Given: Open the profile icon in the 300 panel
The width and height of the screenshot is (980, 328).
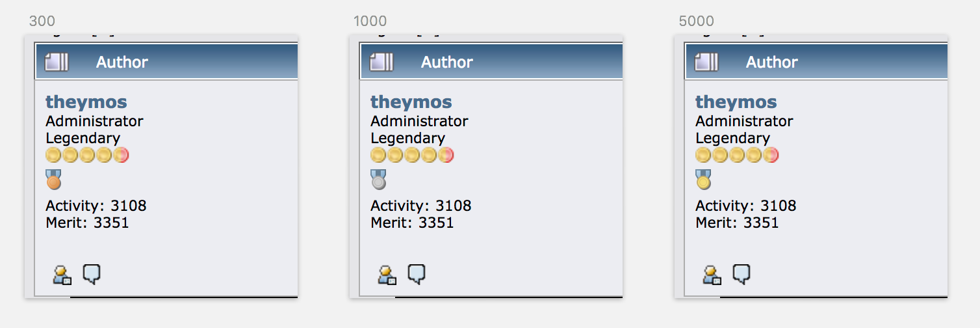Looking at the screenshot, I should click(62, 275).
